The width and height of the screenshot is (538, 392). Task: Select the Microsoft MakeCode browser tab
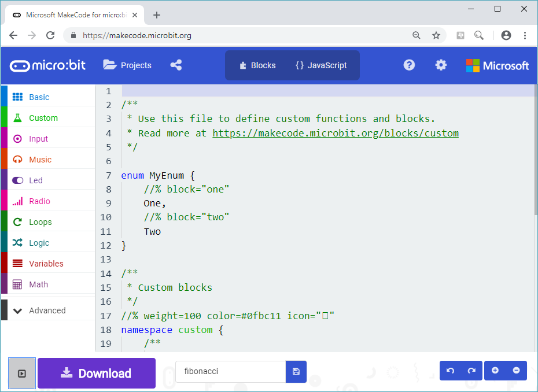(75, 15)
